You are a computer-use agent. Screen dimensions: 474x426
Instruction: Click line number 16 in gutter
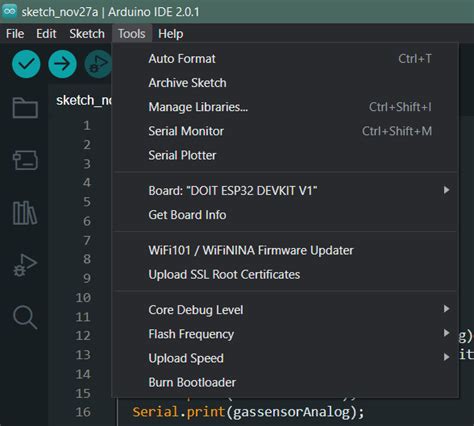83,412
